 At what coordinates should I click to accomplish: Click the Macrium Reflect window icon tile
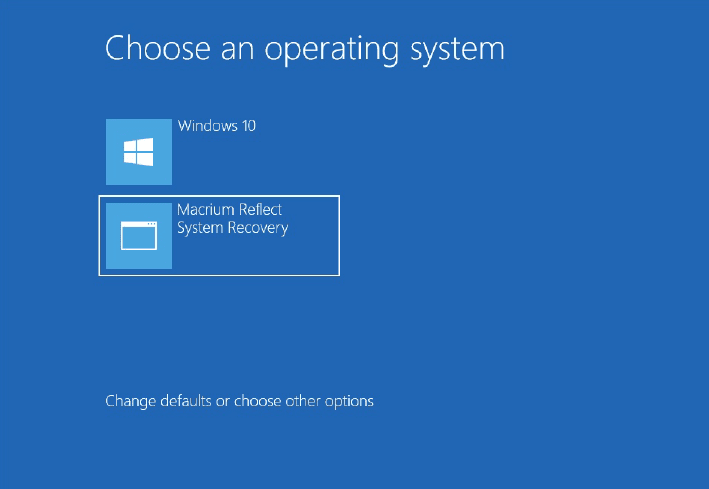[x=139, y=236]
